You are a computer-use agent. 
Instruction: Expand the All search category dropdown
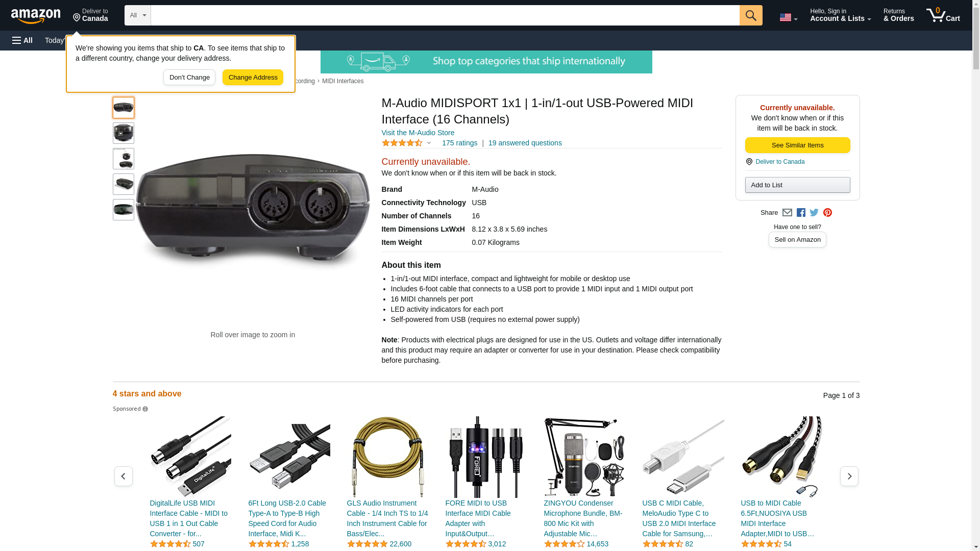(138, 15)
